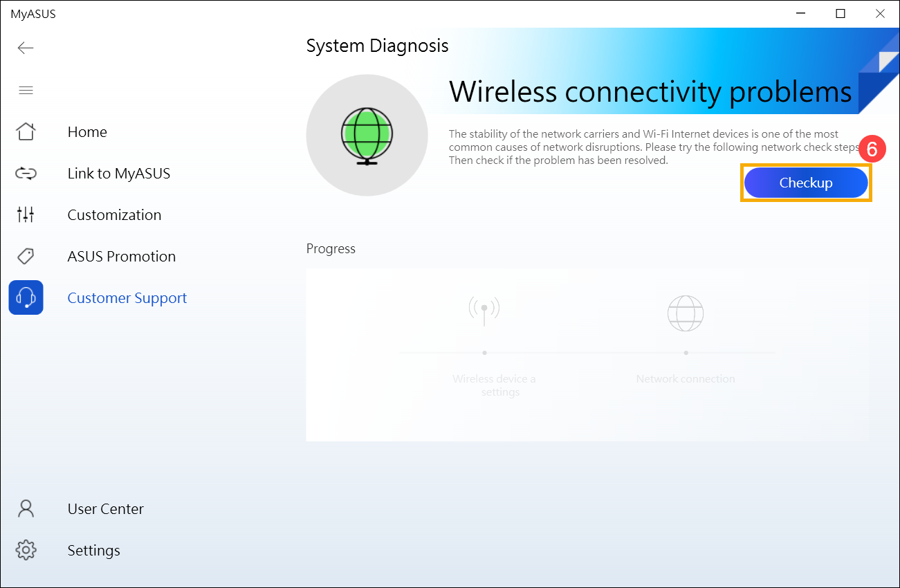Minimize the MyASUS window
This screenshot has height=588, width=900.
(801, 14)
